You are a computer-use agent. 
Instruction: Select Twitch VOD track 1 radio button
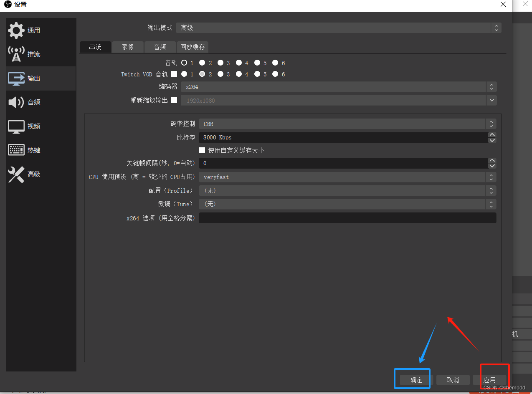pyautogui.click(x=184, y=74)
